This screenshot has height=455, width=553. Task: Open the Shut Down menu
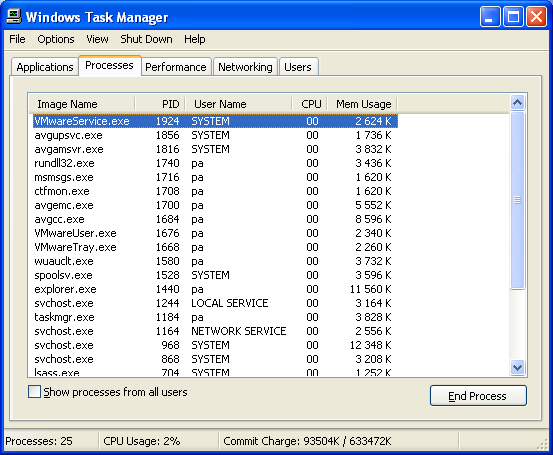tap(146, 39)
